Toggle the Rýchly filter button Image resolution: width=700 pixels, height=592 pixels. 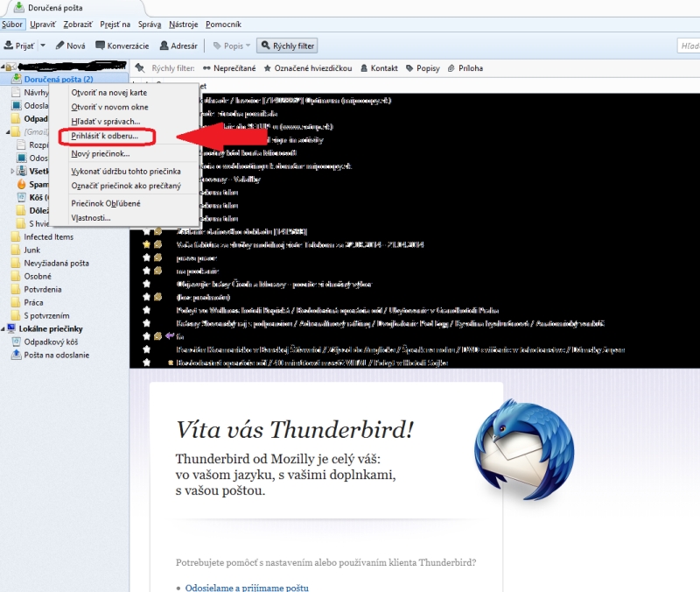click(x=288, y=46)
